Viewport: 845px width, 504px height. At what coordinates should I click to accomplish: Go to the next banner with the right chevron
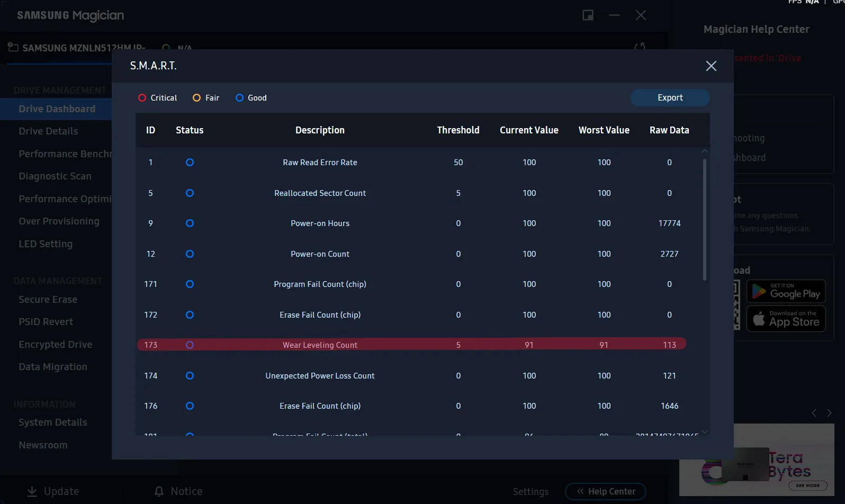829,413
